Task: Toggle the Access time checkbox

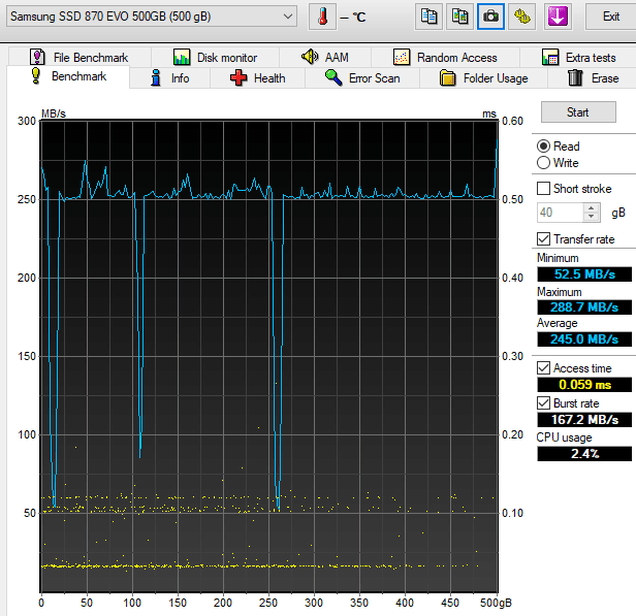Action: [544, 368]
